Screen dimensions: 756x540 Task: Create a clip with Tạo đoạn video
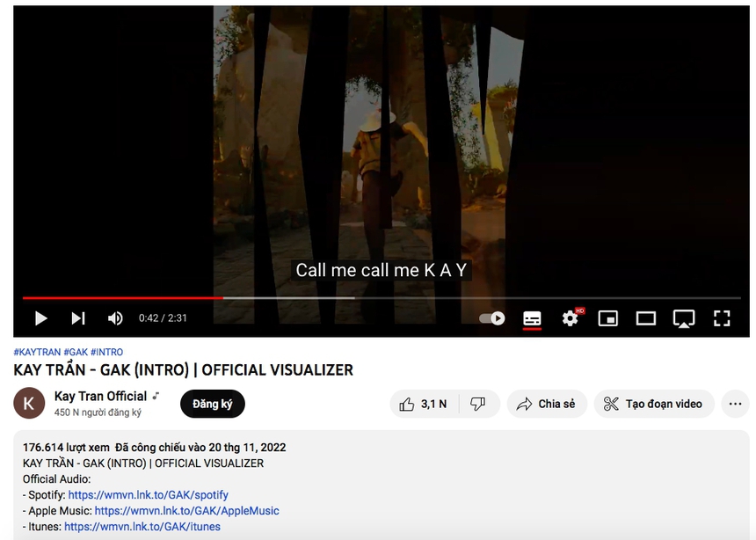(x=654, y=404)
